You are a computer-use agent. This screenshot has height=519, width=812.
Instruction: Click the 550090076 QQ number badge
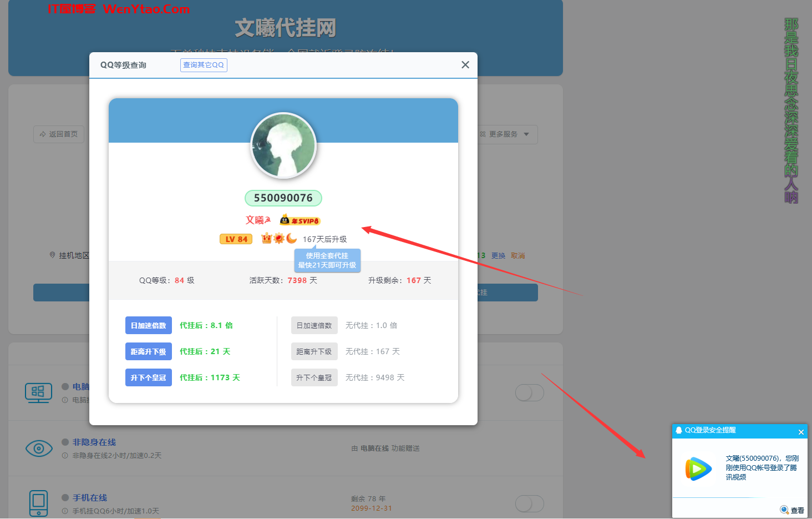(x=283, y=198)
